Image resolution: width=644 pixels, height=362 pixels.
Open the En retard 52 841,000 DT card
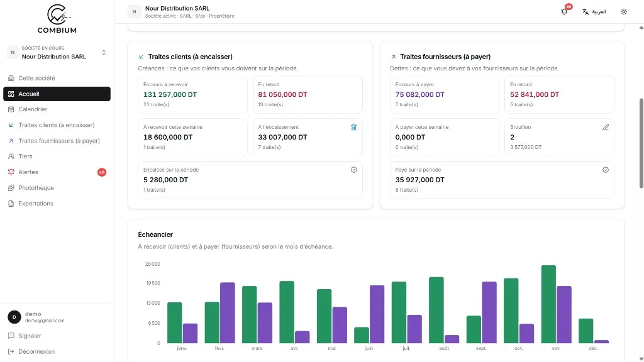[x=559, y=94]
